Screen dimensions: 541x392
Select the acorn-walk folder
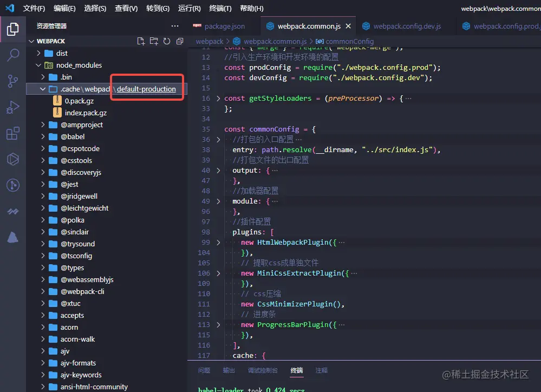click(x=107, y=339)
